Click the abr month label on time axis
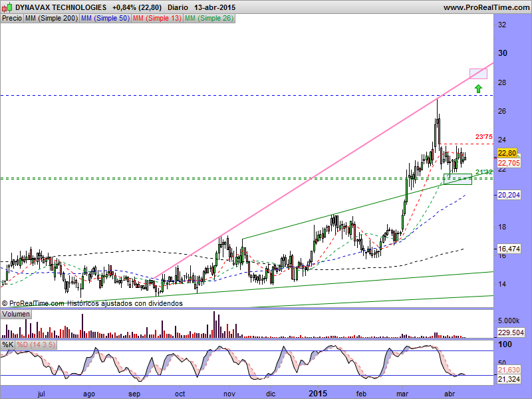This screenshot has height=399, width=532. pyautogui.click(x=450, y=394)
